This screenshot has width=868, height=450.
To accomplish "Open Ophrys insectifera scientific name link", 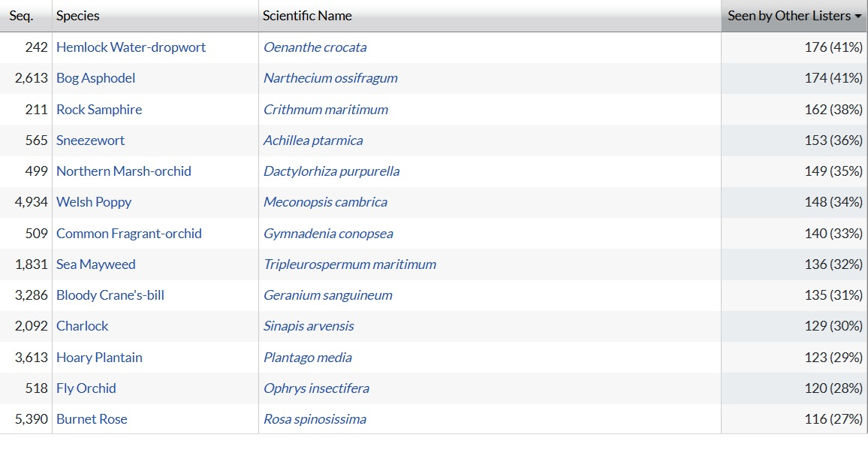I will tap(316, 388).
